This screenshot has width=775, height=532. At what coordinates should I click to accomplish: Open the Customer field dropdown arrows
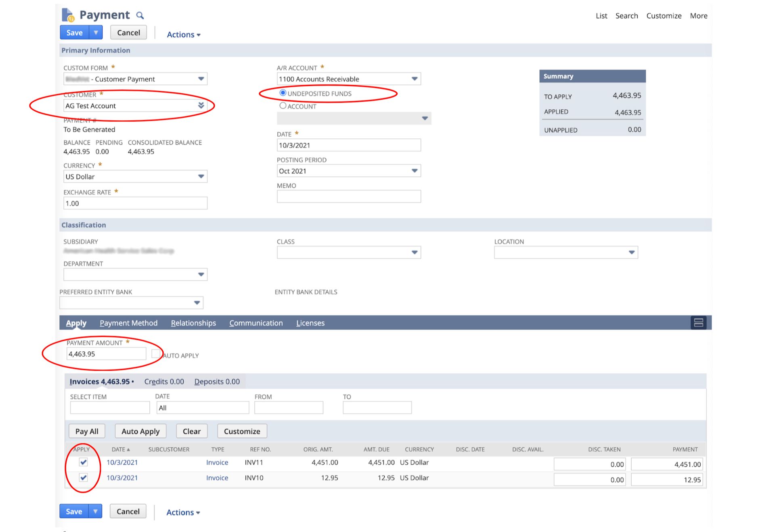201,105
